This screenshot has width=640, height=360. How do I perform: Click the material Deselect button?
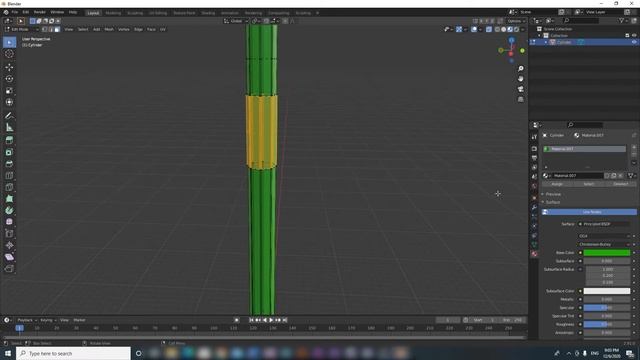pyautogui.click(x=620, y=184)
